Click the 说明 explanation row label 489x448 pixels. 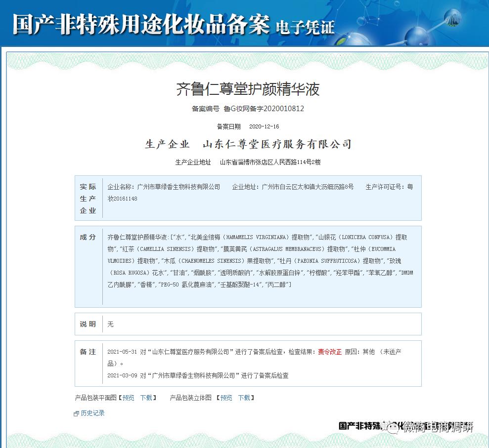88,324
